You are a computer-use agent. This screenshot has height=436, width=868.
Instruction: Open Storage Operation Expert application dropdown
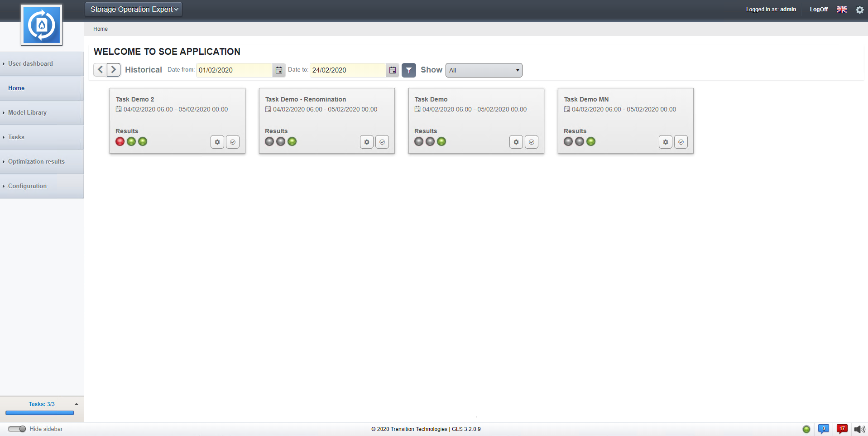(134, 10)
